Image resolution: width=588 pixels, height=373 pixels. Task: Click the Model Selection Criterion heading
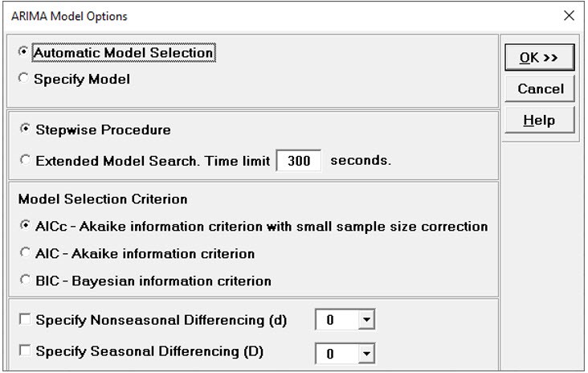pyautogui.click(x=103, y=199)
